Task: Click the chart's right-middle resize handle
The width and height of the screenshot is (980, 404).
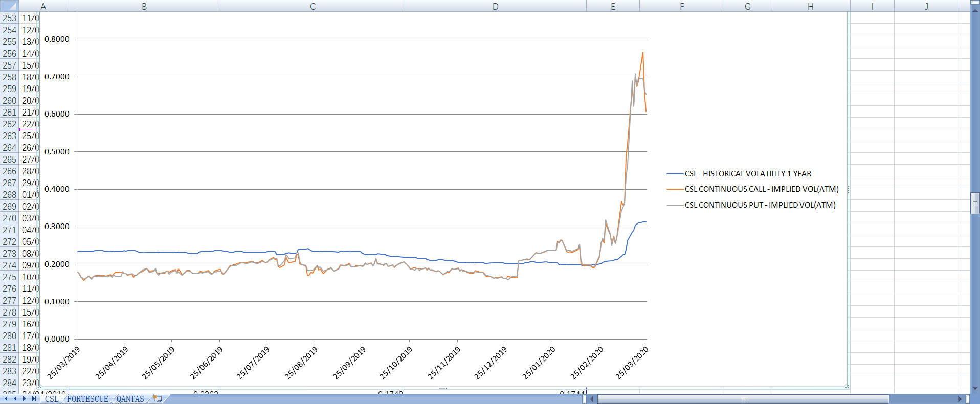Action: (x=848, y=189)
